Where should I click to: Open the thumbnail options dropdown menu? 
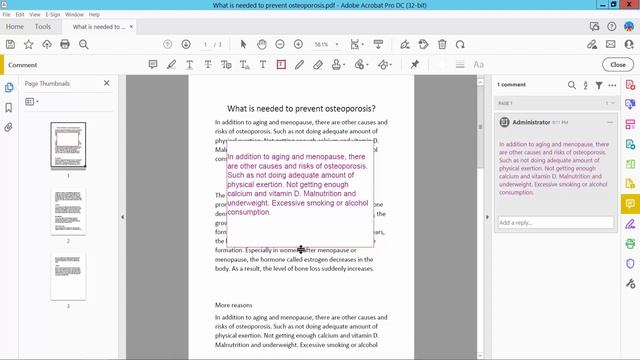[x=32, y=101]
